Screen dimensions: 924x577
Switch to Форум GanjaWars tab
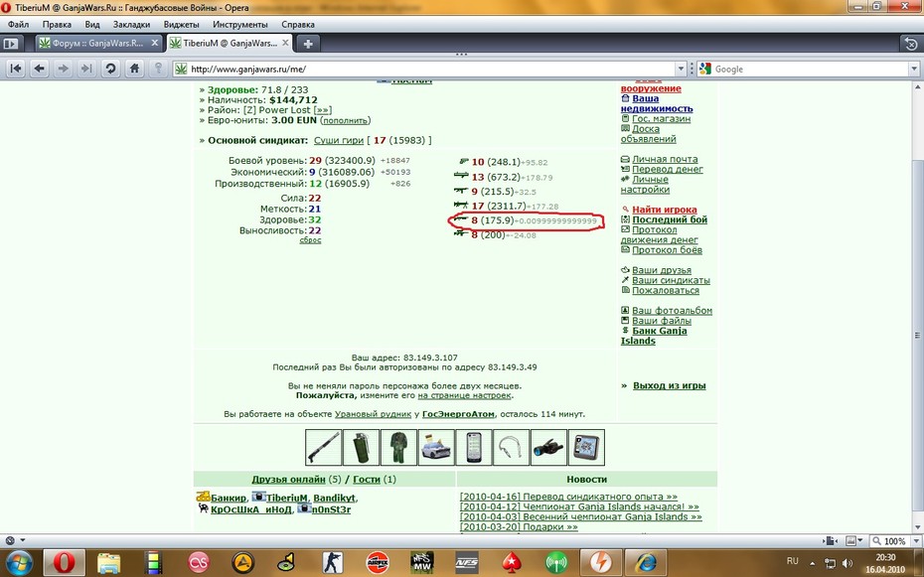97,43
